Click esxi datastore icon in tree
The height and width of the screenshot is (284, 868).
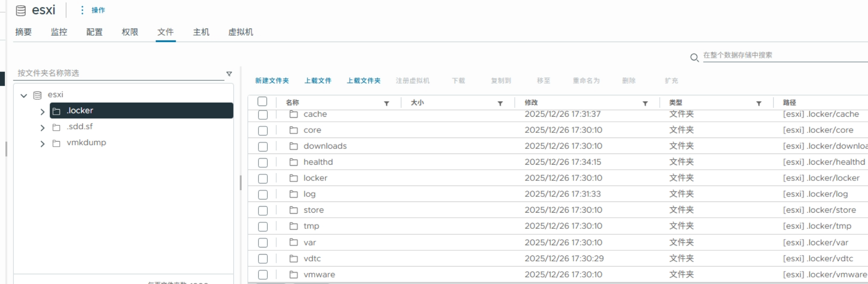pos(37,95)
